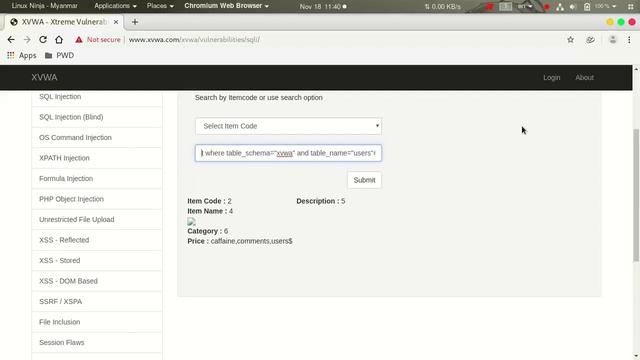
Task: Click the Item Name : 4 result
Action: 210,211
